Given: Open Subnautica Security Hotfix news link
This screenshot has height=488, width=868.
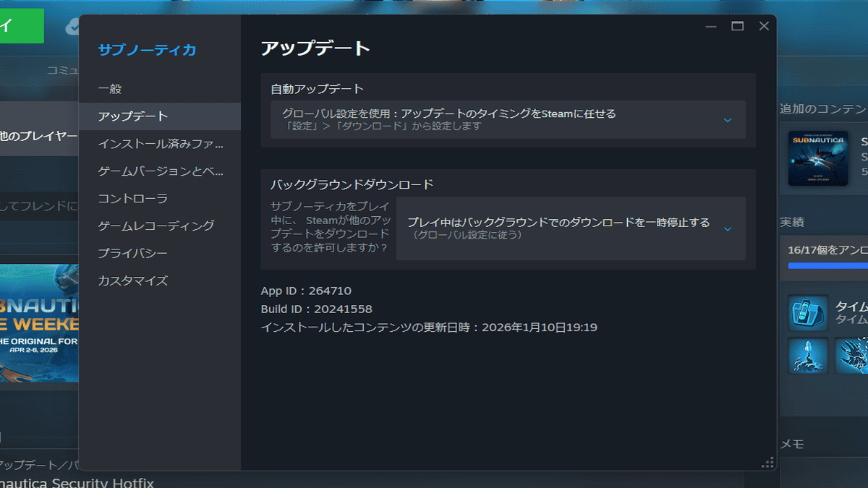Looking at the screenshot, I should (x=77, y=481).
